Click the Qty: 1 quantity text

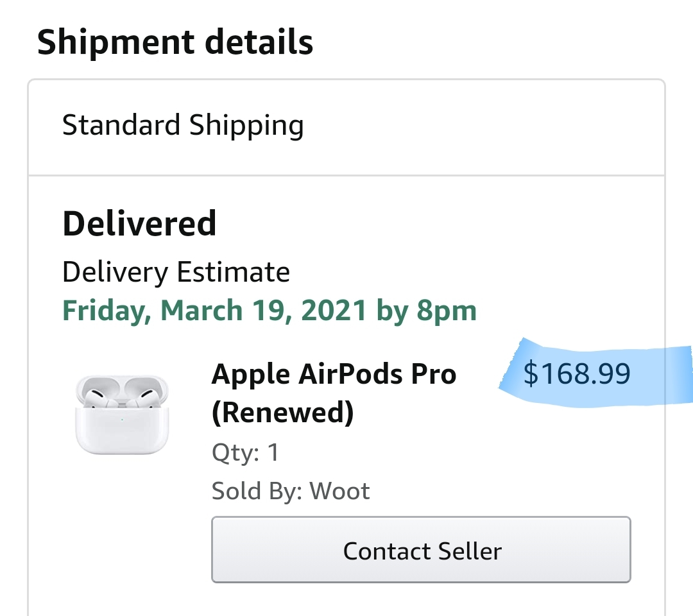pyautogui.click(x=246, y=453)
